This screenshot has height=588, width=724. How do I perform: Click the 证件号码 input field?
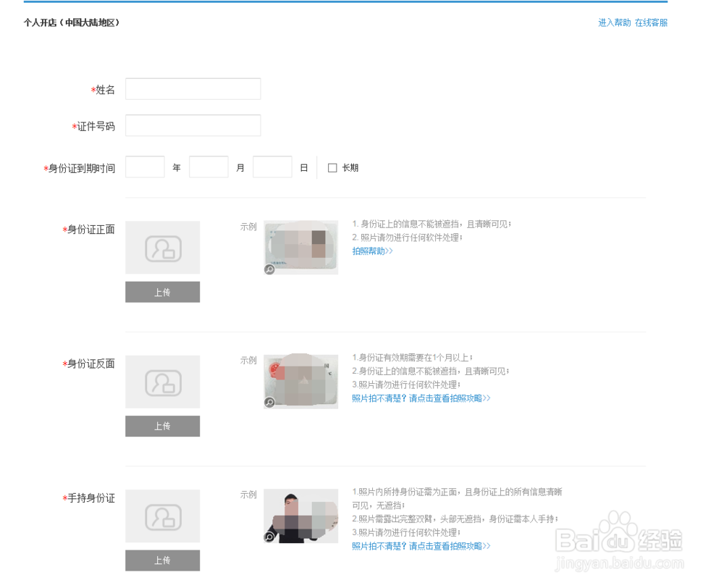193,125
